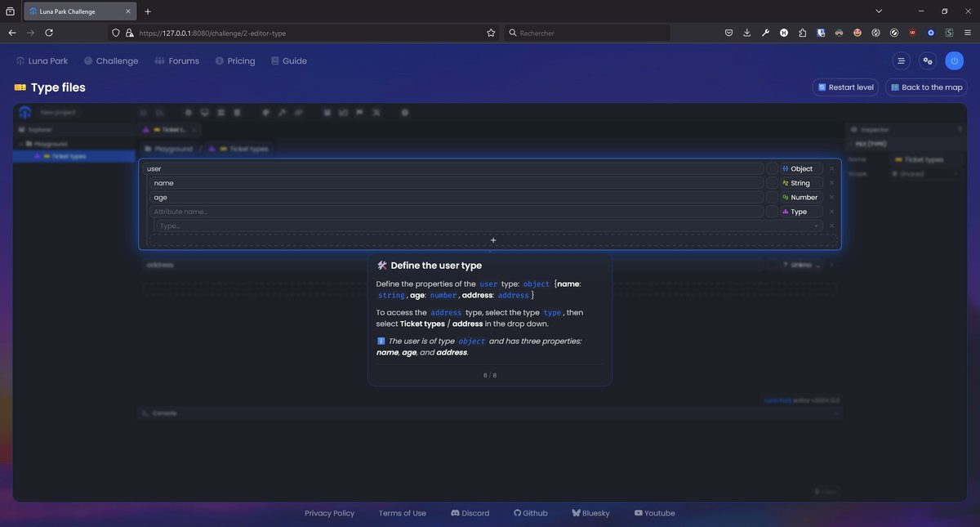
Task: Open the double-gear settings button
Action: pos(928,60)
